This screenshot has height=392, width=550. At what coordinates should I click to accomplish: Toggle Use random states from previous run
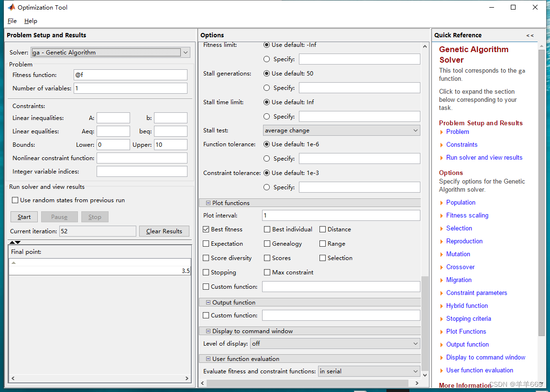click(x=15, y=200)
